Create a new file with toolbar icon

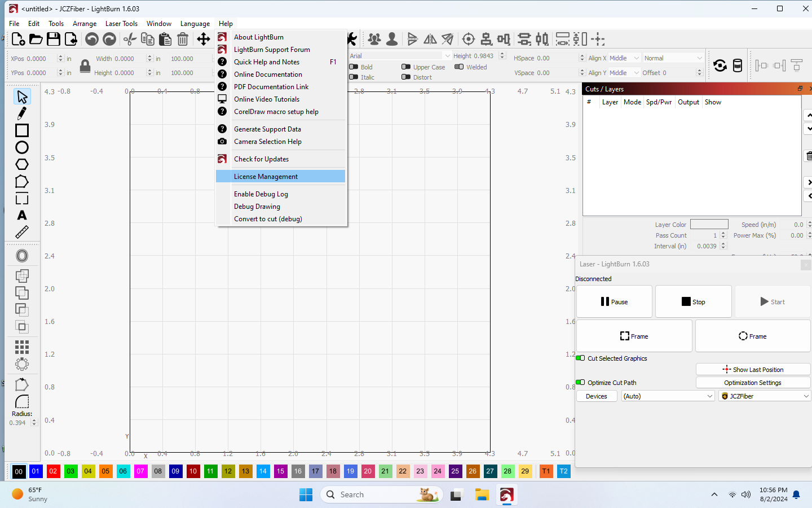click(x=18, y=39)
